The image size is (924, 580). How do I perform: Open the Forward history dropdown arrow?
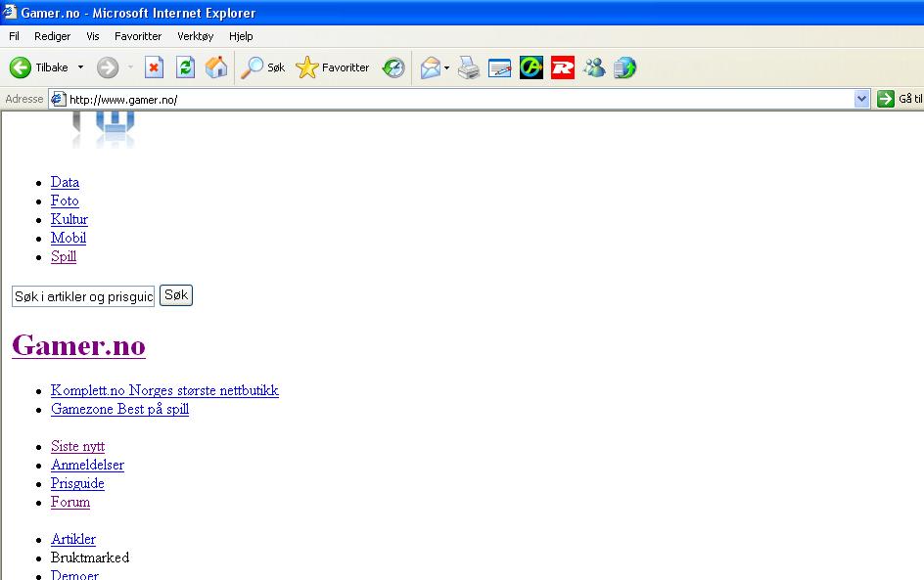130,67
